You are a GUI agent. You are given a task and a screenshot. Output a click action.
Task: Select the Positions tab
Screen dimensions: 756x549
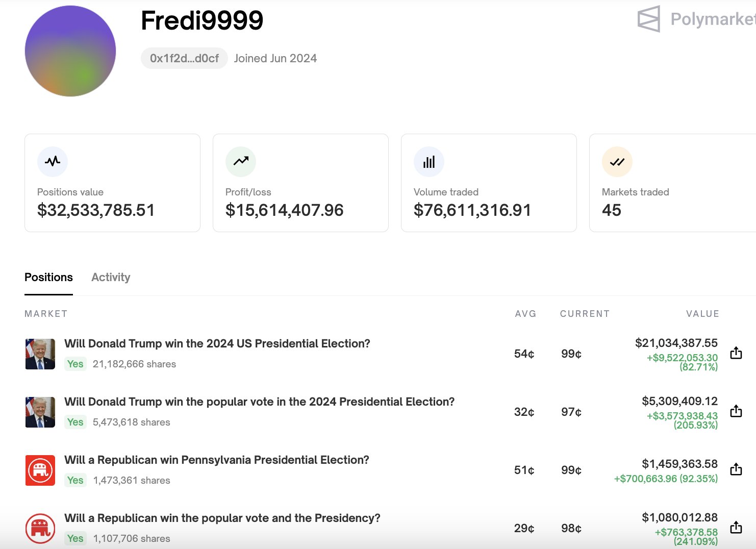(x=48, y=277)
